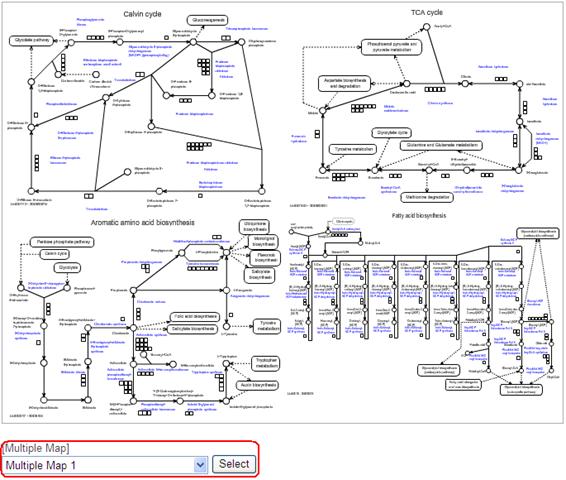This screenshot has width=566, height=480.
Task: Open the Pentose phosphate pathway box
Action: click(x=63, y=242)
